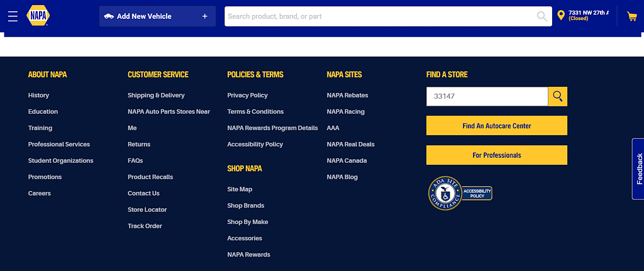
Task: Click the car icon in Add New Vehicle
Action: coord(109,16)
